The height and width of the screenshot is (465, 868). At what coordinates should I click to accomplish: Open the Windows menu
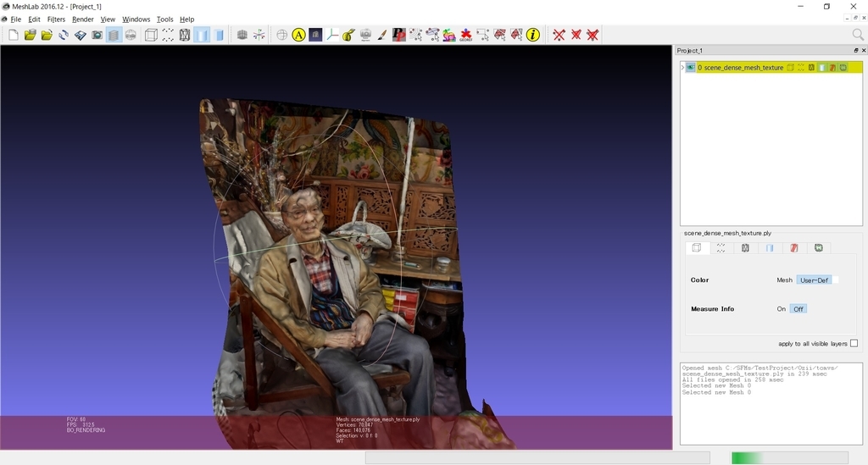click(136, 19)
